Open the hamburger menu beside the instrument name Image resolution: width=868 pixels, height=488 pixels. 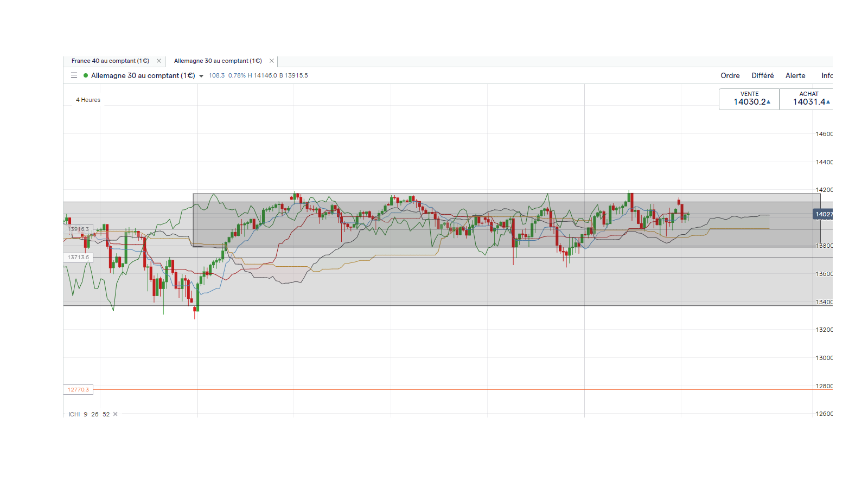[74, 75]
